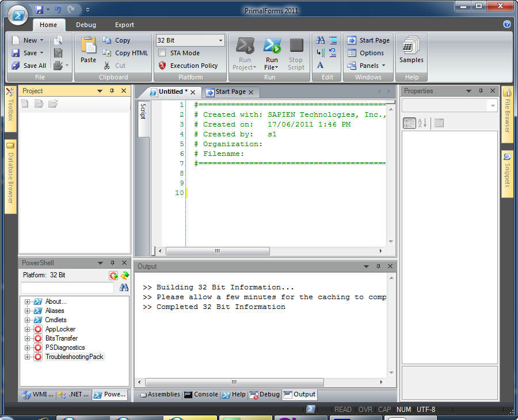
Task: Open the Help bottom tab
Action: [x=234, y=395]
